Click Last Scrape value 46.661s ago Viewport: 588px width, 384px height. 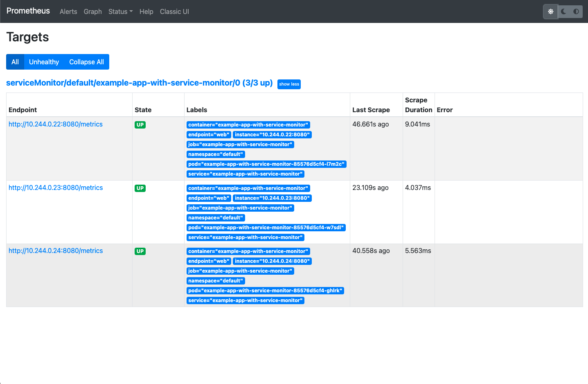[x=370, y=124]
